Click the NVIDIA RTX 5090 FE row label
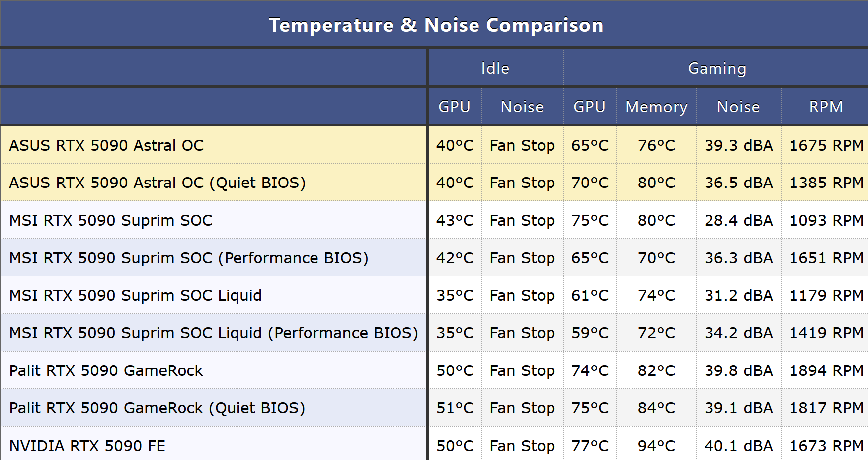Screen dimensions: 868x460 tap(87, 446)
